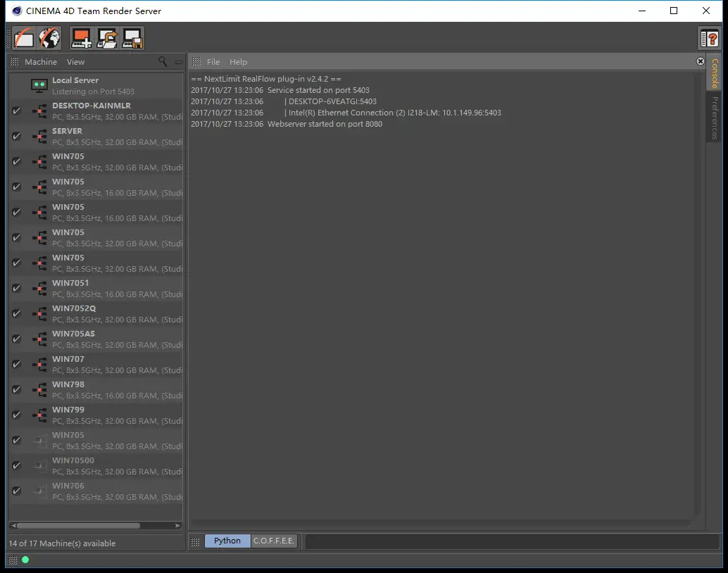This screenshot has height=573, width=728.
Task: Select the C.O.F.F.E.E. script language button
Action: 274,541
